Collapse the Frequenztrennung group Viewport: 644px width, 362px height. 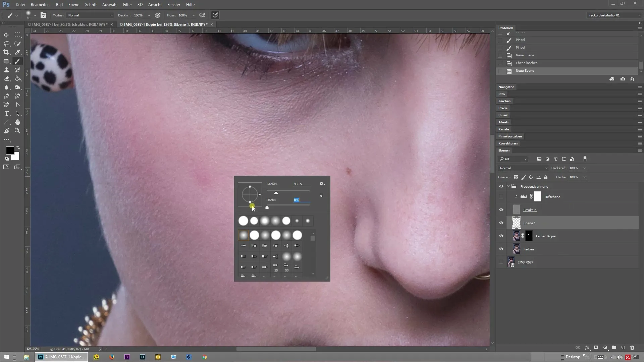[508, 186]
